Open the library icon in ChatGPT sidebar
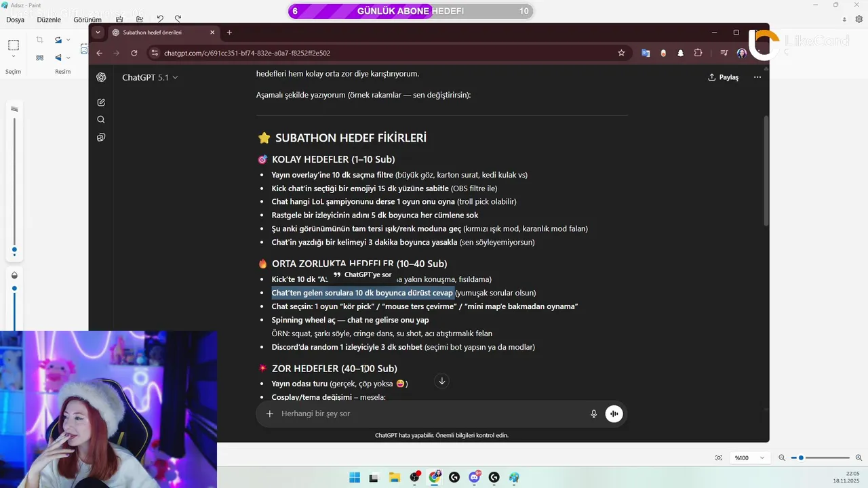 pos(101,137)
